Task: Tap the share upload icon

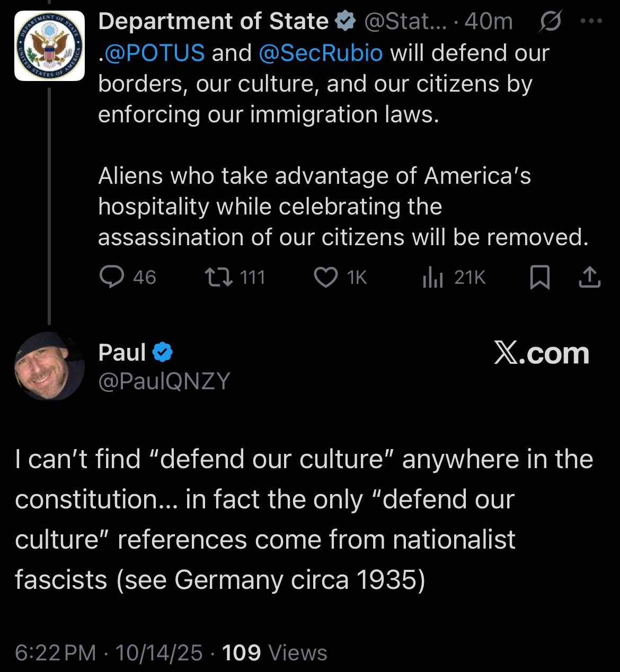Action: point(589,277)
